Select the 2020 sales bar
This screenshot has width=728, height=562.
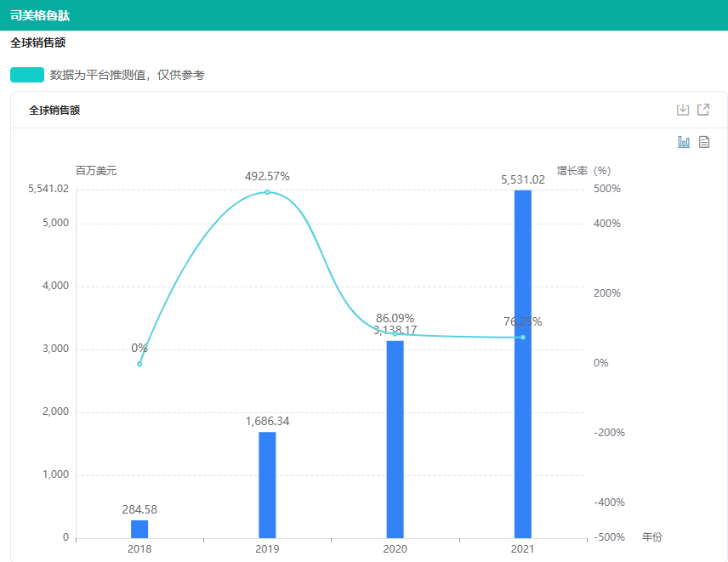click(x=395, y=439)
